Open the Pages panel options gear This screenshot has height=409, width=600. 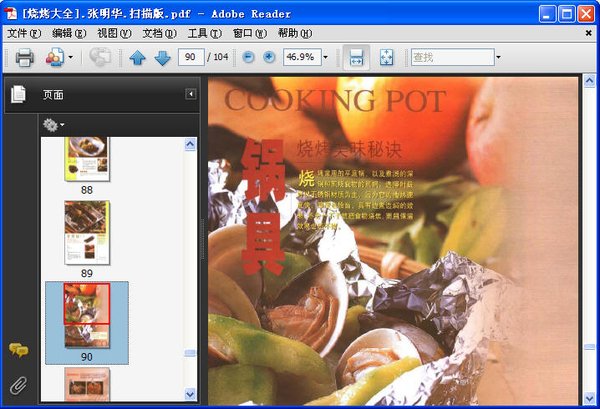coord(53,125)
